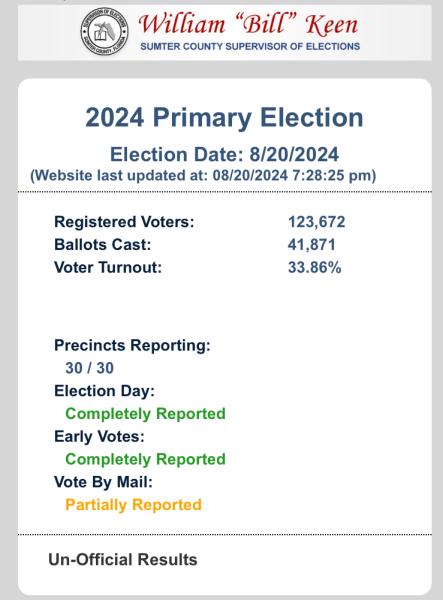Click the 123,672 registered voters value
The height and width of the screenshot is (600, 443).
pos(316,222)
